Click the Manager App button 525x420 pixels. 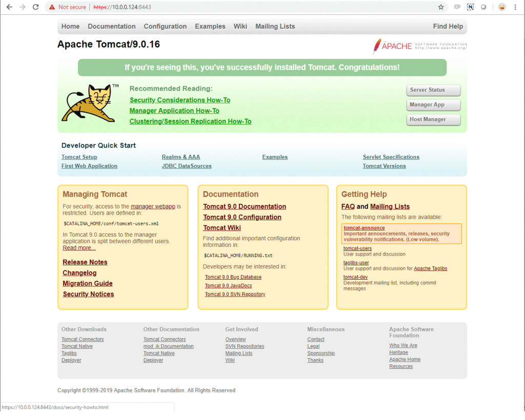pyautogui.click(x=434, y=104)
